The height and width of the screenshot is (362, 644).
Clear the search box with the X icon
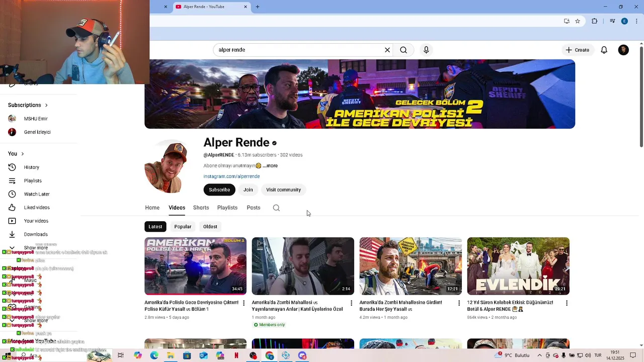pos(387,50)
